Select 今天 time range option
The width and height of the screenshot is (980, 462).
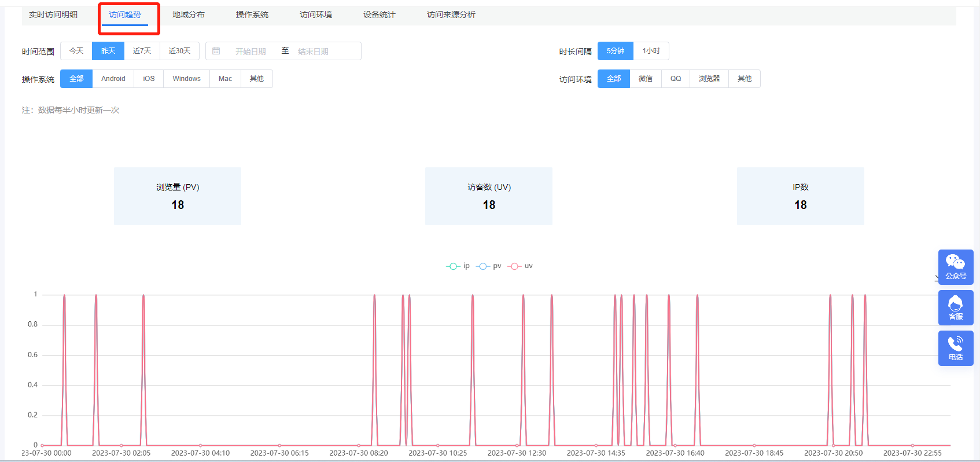tap(76, 51)
